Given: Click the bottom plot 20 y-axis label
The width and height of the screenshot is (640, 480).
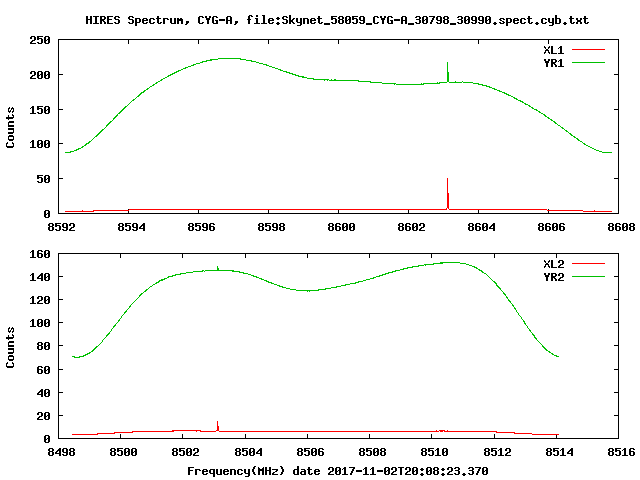Looking at the screenshot, I should coord(43,416).
